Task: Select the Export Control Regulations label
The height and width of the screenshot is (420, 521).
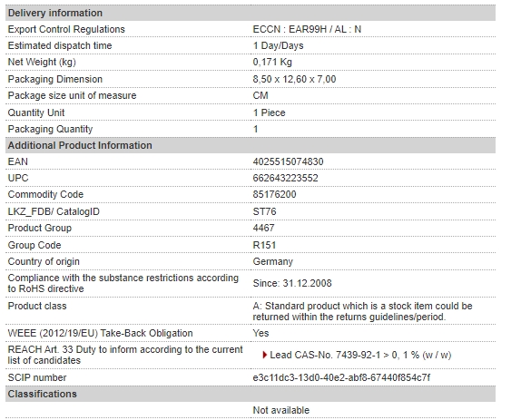Action: coord(66,30)
